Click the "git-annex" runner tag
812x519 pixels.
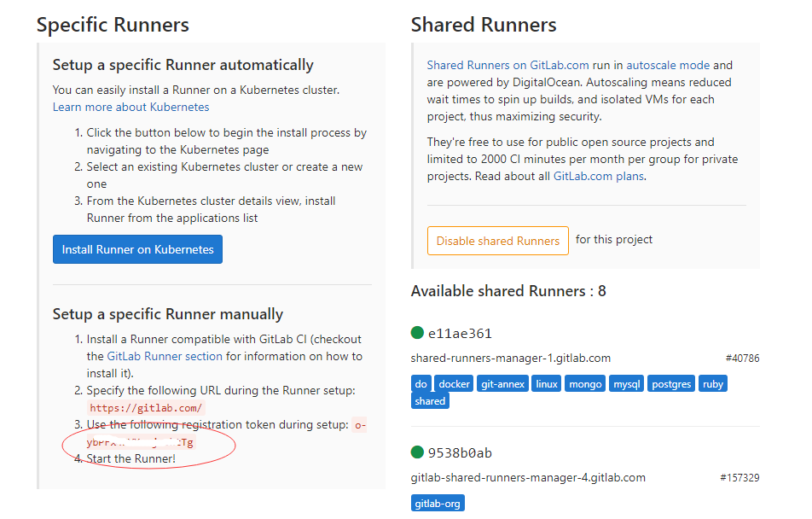click(503, 383)
